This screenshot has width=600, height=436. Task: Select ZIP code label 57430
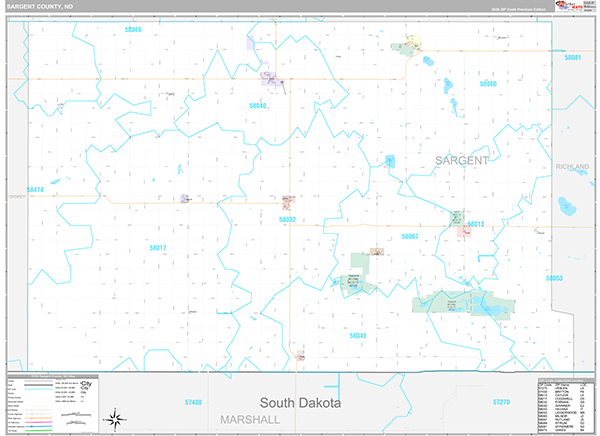click(193, 402)
